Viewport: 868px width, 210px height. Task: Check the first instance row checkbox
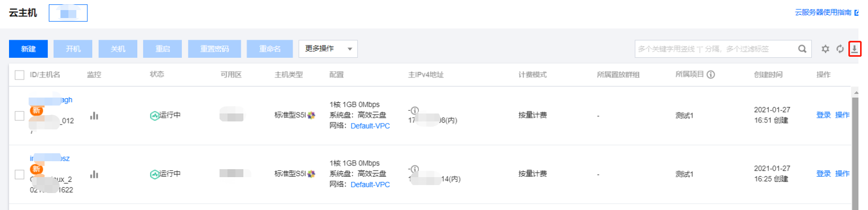(x=20, y=116)
